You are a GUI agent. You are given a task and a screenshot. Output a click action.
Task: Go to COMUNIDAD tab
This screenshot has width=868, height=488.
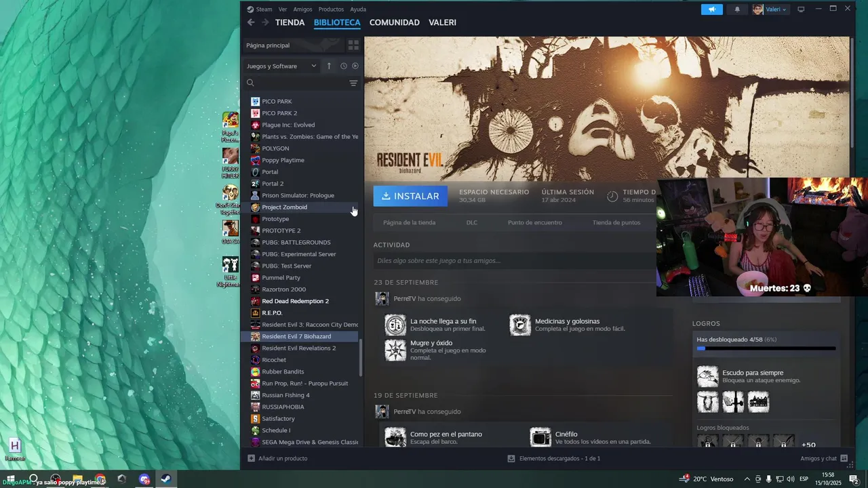coord(394,22)
